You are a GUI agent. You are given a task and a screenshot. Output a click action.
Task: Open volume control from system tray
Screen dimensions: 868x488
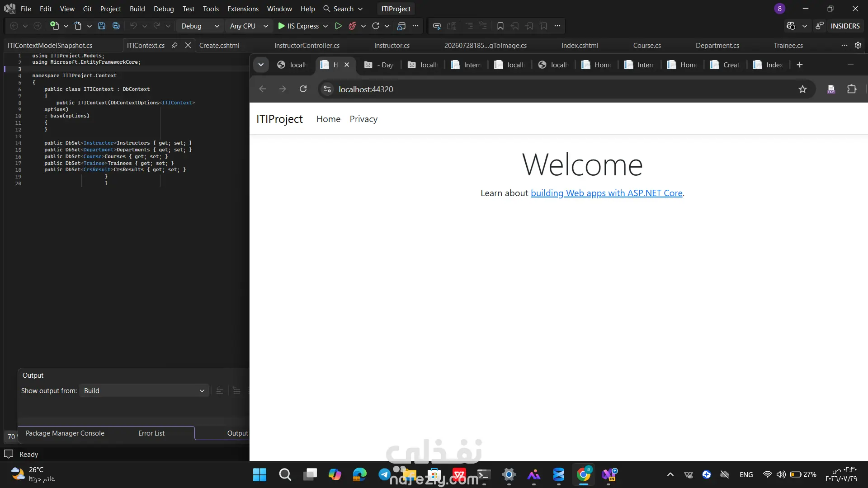click(x=781, y=474)
